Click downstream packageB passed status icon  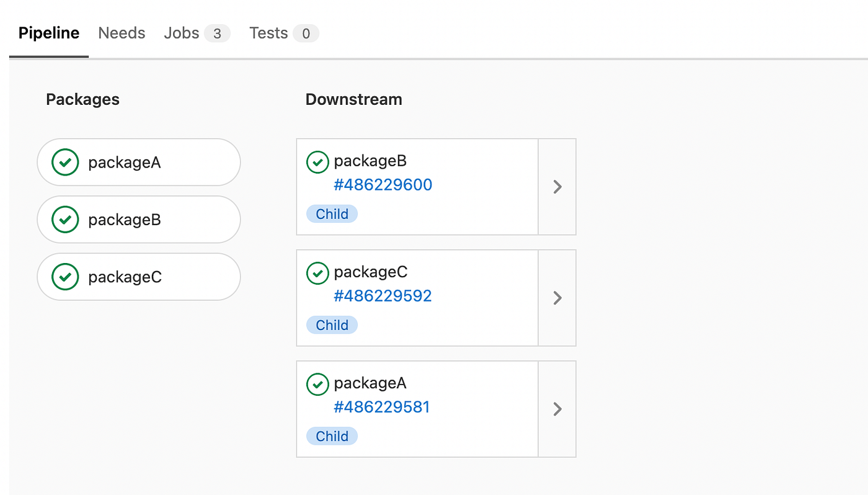tap(317, 162)
